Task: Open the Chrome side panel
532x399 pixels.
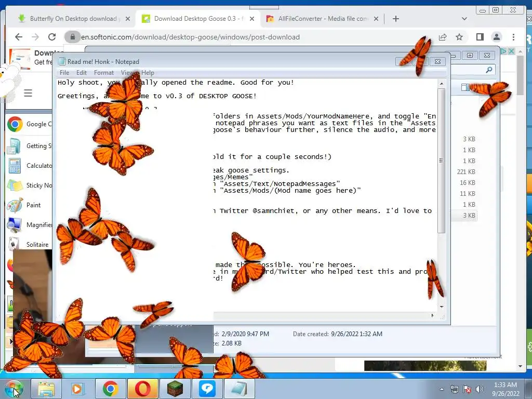Action: pos(480,37)
